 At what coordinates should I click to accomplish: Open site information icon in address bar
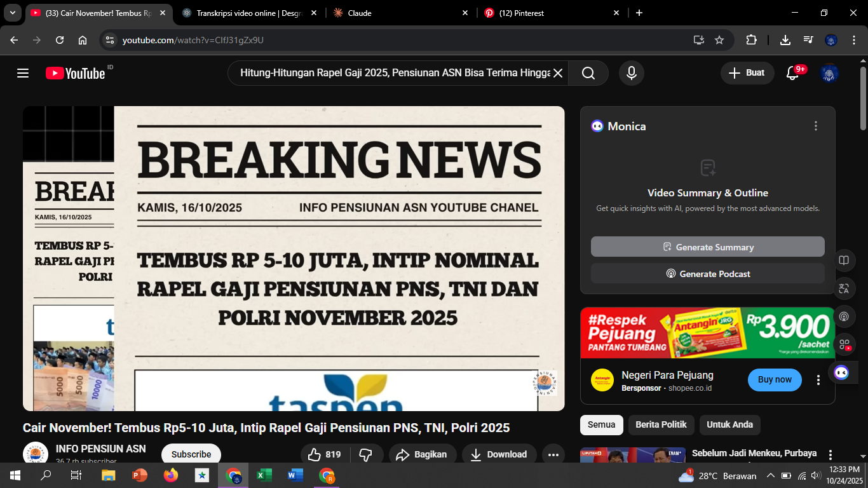(110, 40)
